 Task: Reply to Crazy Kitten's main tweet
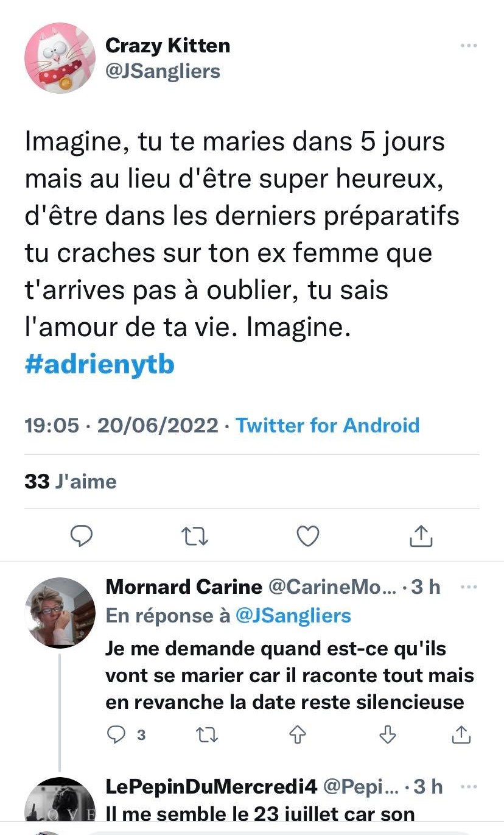[82, 535]
